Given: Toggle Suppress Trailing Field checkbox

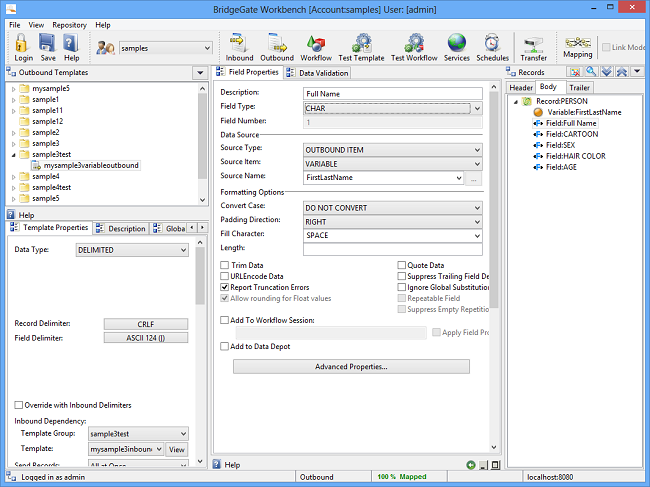Looking at the screenshot, I should (401, 276).
